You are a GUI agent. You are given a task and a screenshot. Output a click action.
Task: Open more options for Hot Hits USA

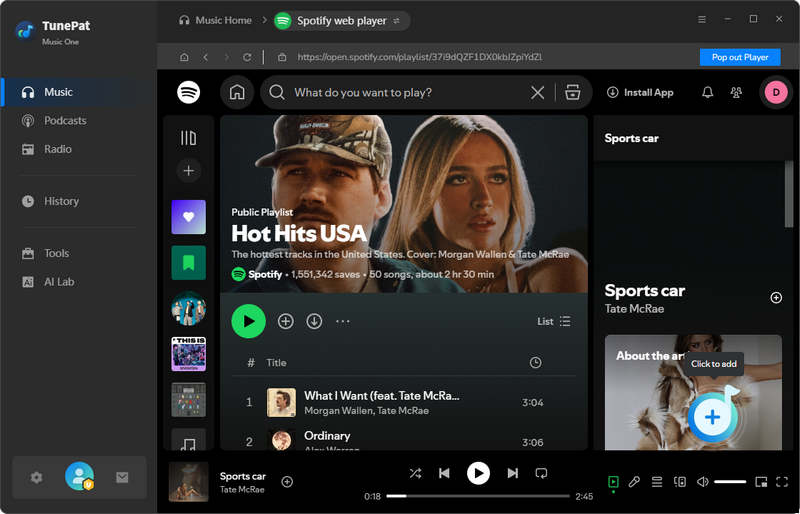(343, 321)
